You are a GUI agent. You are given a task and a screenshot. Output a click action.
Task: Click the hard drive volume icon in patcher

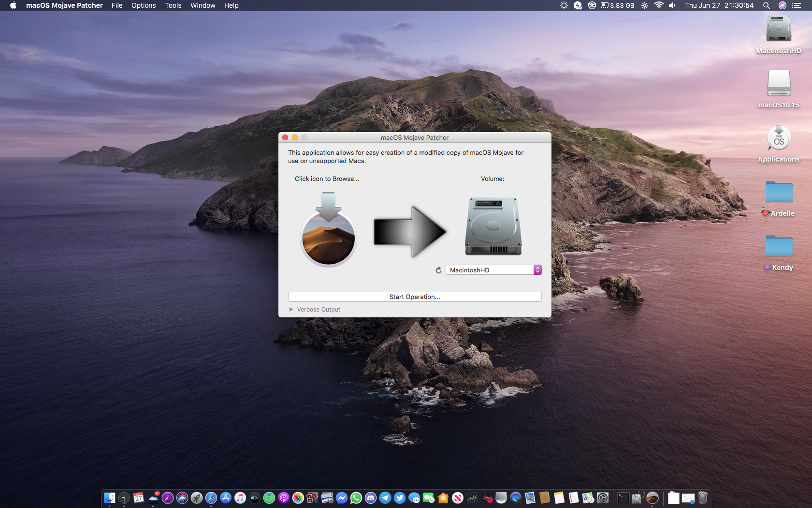coord(493,226)
